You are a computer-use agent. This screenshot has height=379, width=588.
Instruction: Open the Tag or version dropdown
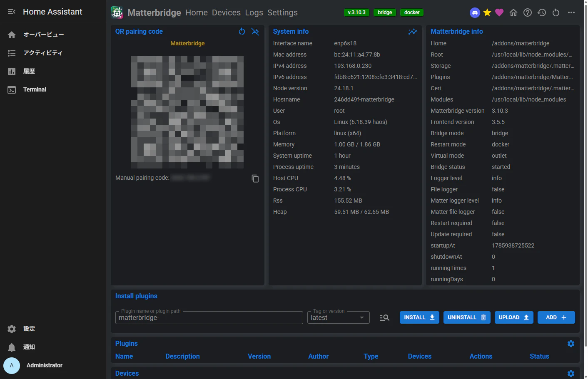coord(339,317)
